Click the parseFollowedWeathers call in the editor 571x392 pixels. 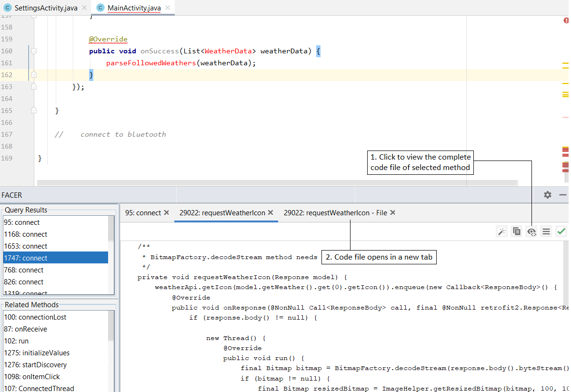click(x=151, y=63)
